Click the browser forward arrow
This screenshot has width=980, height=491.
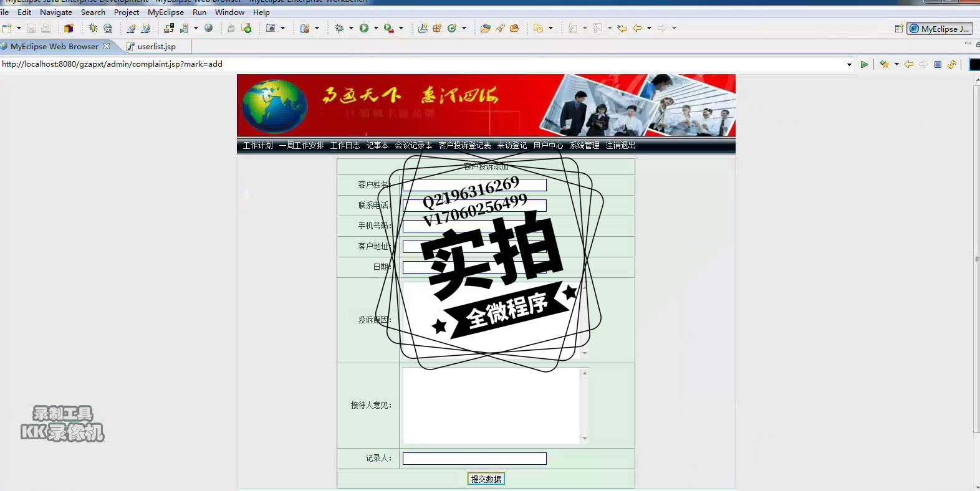coord(923,64)
